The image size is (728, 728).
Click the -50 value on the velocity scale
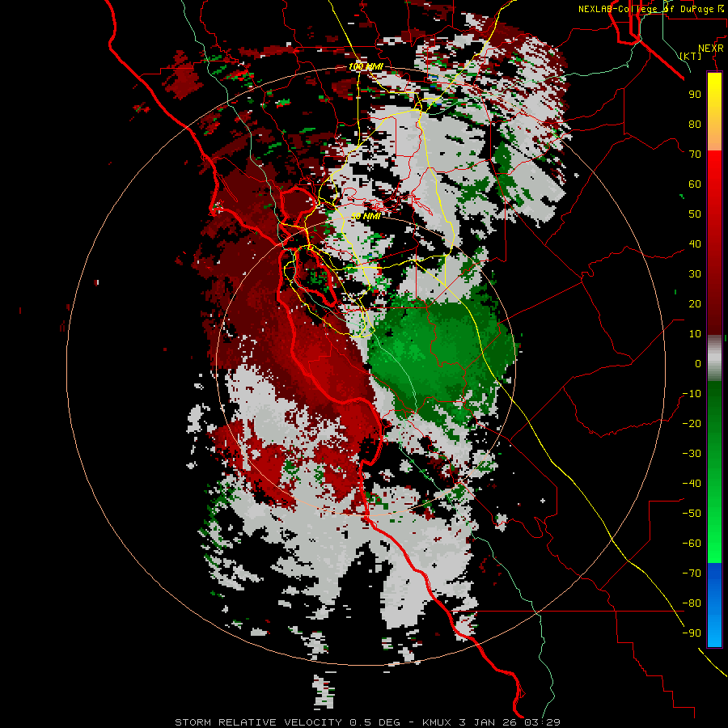692,514
